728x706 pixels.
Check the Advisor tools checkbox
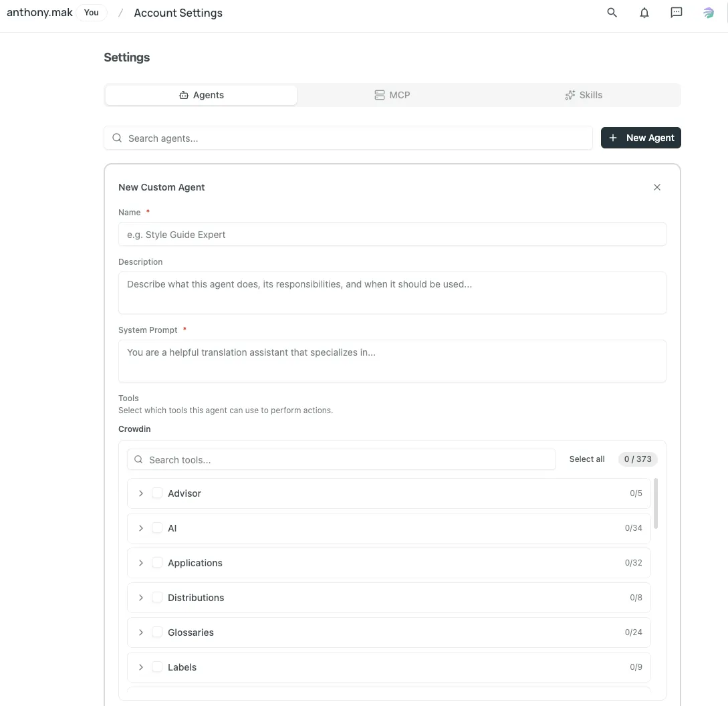tap(157, 493)
